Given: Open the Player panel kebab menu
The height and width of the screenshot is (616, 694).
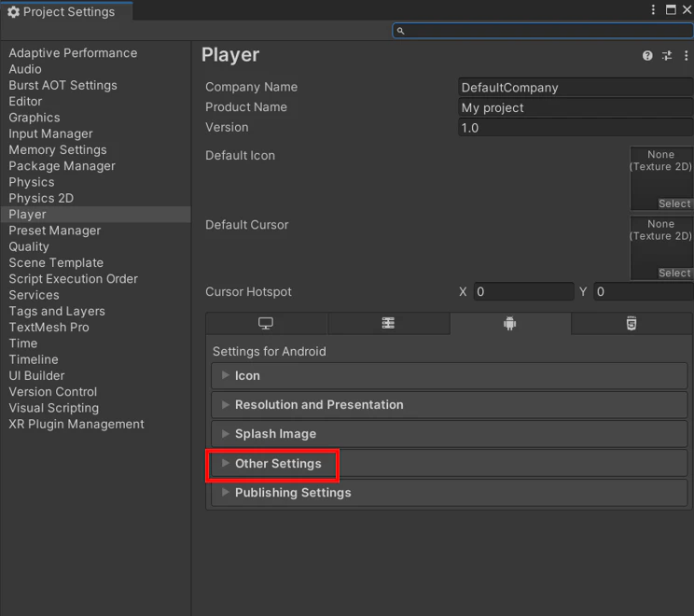Looking at the screenshot, I should (x=686, y=55).
